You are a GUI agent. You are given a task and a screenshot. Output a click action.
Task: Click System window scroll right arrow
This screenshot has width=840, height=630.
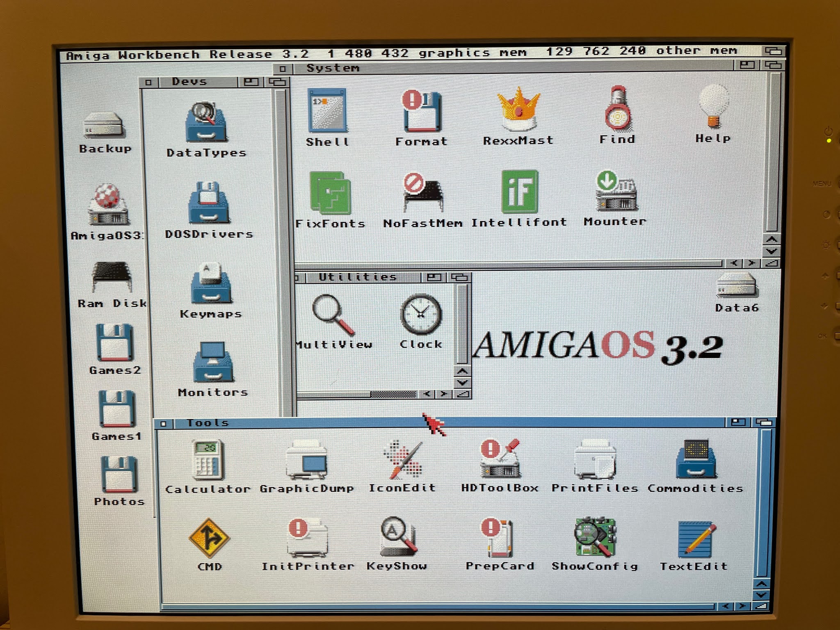(x=751, y=263)
